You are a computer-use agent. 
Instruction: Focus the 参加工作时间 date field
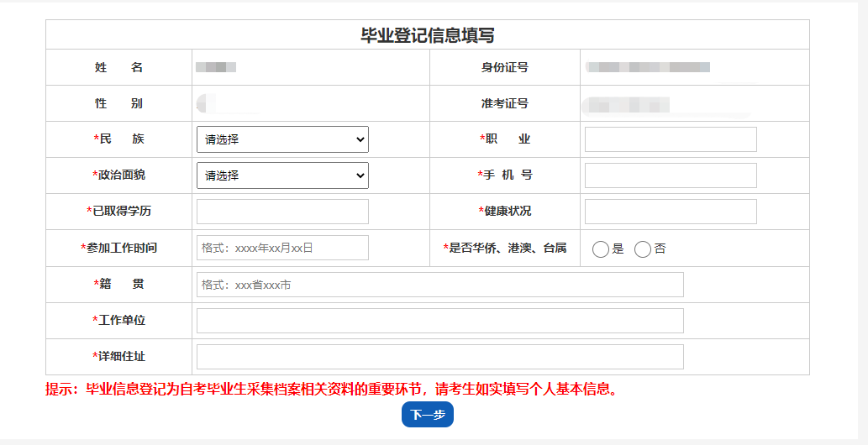point(282,248)
